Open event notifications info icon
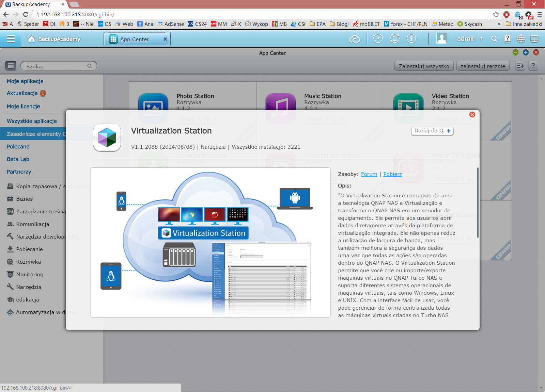This screenshot has height=392, width=545. (x=411, y=39)
